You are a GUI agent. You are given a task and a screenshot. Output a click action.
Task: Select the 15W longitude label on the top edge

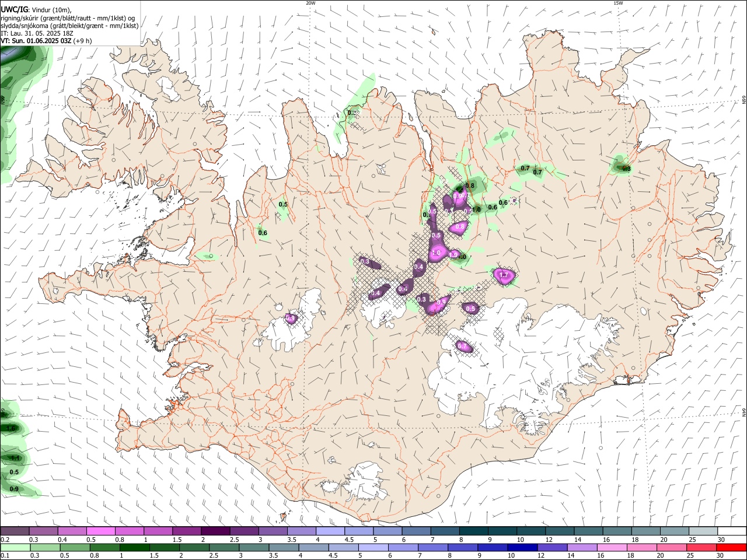pos(618,3)
